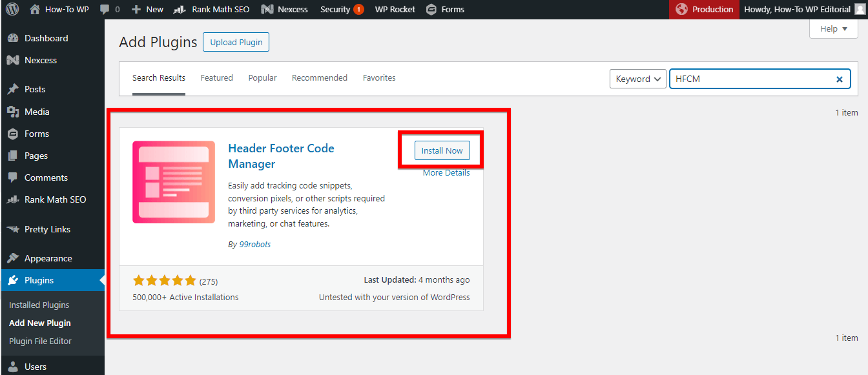
Task: Open the More Details link
Action: pyautogui.click(x=446, y=173)
